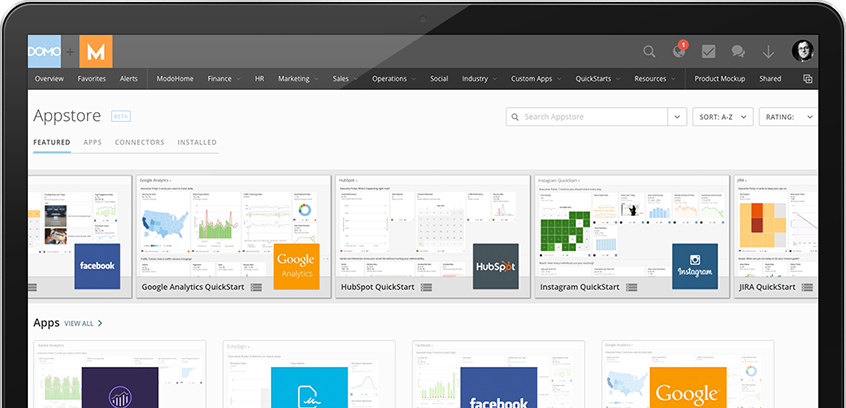
Task: Open Favorites in the navigation bar
Action: click(x=92, y=79)
